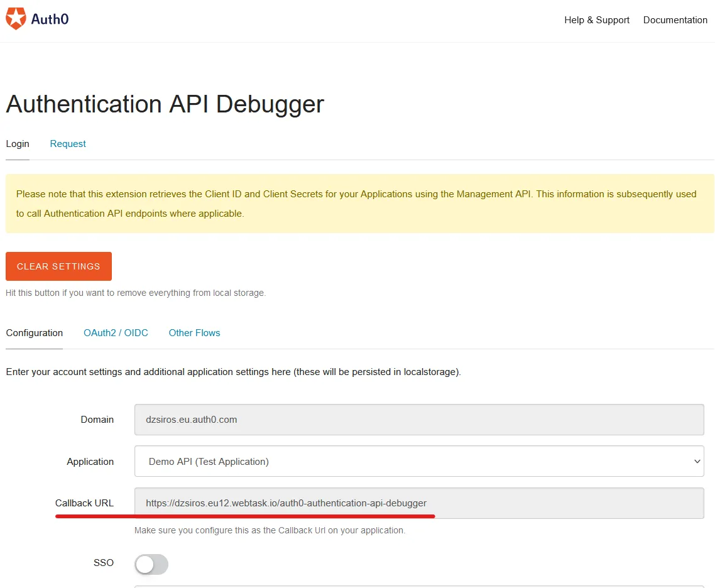Switch to the Login tab

18,144
